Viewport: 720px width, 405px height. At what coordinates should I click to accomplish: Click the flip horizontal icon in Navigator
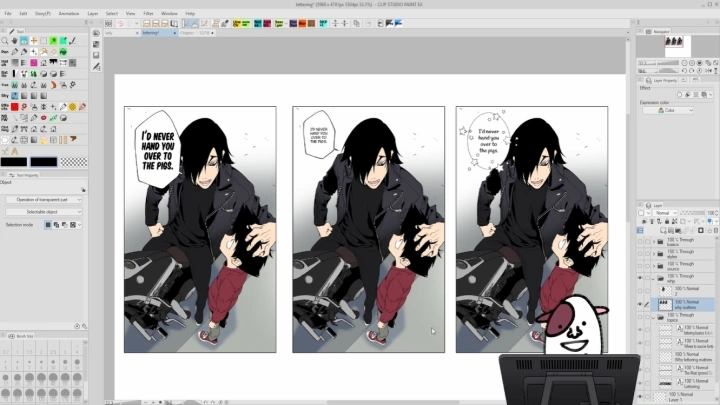pos(708,71)
